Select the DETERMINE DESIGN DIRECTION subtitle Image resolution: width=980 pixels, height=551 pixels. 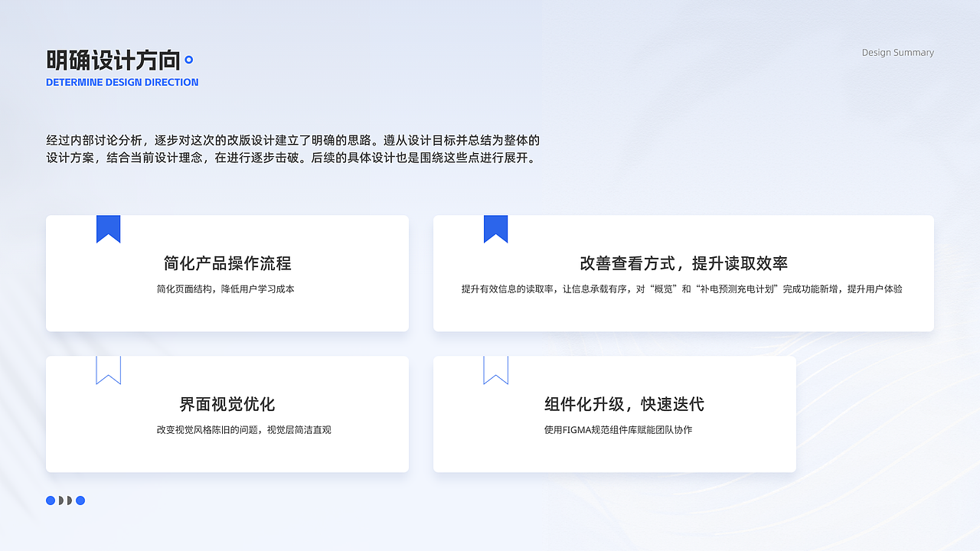[122, 82]
